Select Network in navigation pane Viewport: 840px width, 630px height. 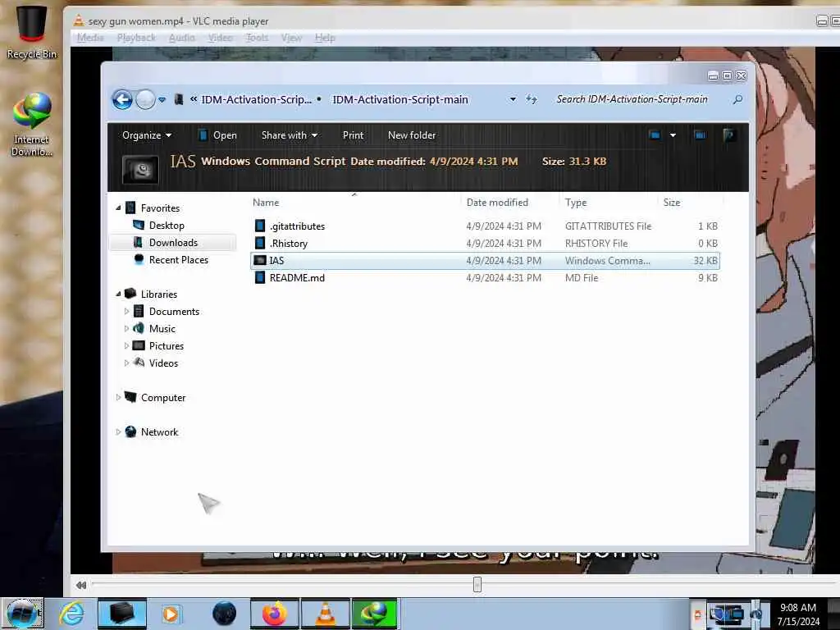coord(159,431)
